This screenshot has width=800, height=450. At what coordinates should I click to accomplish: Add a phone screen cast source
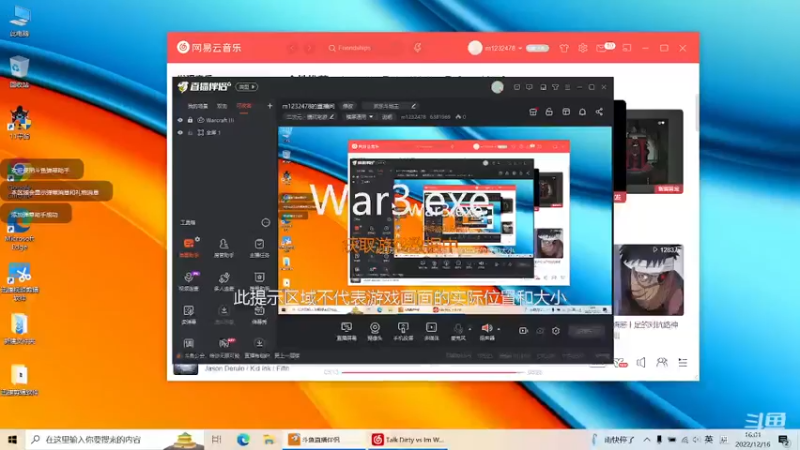click(403, 331)
